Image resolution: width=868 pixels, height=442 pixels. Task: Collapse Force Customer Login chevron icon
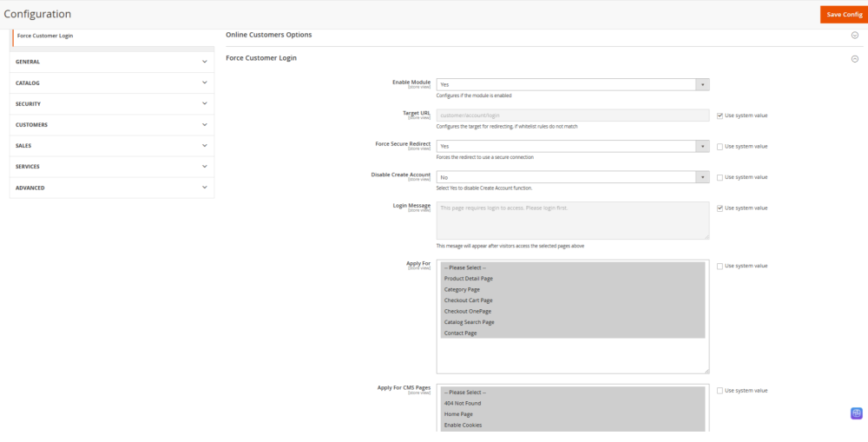(855, 59)
